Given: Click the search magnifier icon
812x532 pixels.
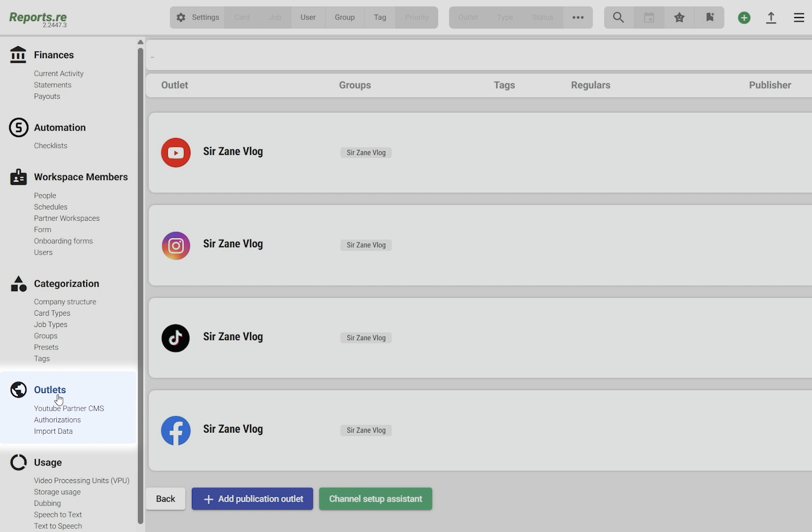Looking at the screenshot, I should [x=618, y=18].
